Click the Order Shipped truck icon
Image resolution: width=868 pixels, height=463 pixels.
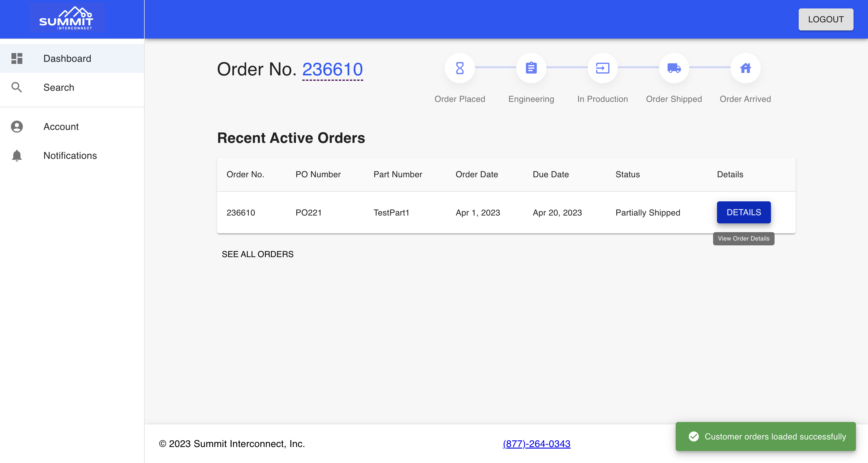(x=674, y=68)
